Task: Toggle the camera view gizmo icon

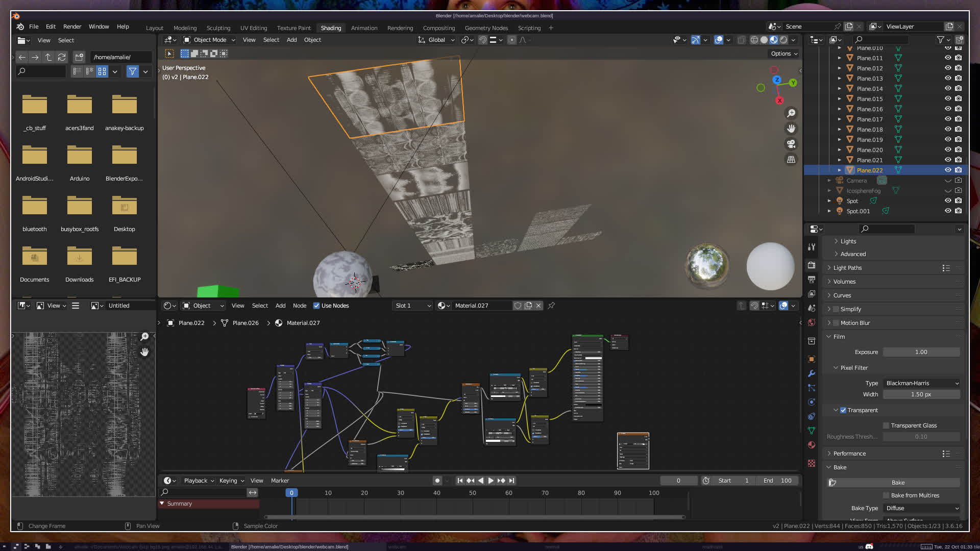Action: click(791, 144)
